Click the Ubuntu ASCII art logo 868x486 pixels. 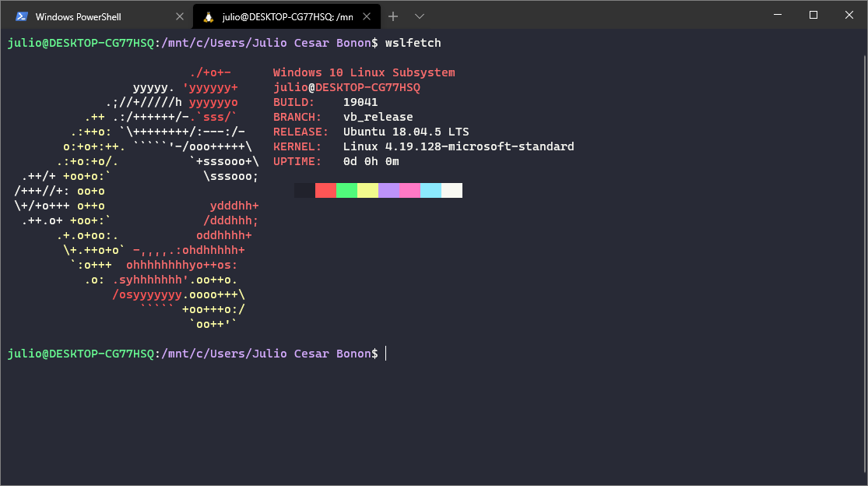click(137, 198)
